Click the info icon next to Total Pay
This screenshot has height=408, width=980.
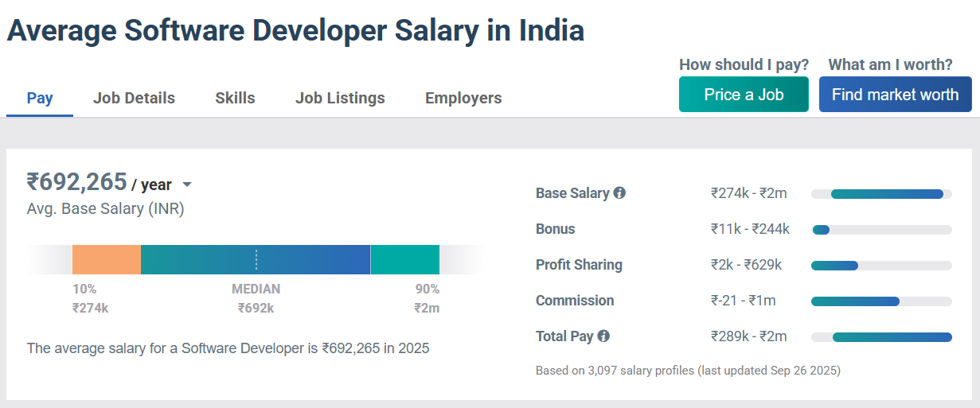tap(603, 336)
